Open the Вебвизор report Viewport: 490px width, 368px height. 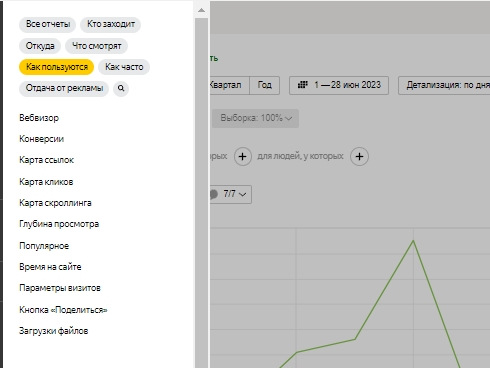click(39, 118)
